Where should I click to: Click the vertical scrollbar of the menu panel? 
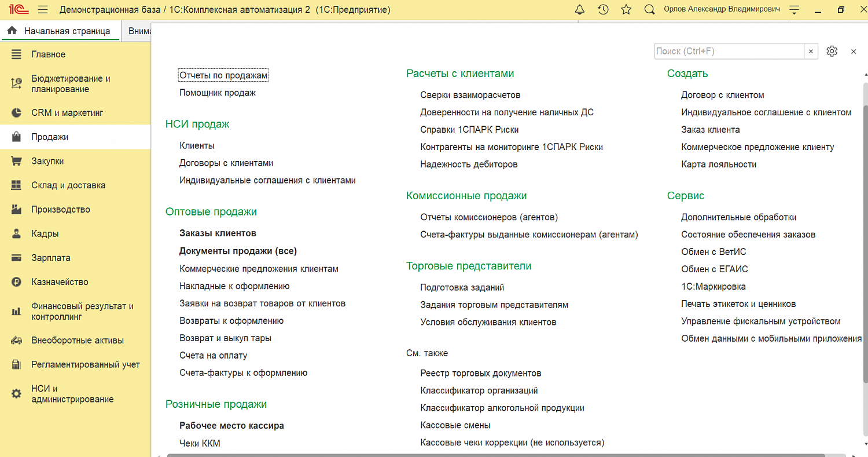pyautogui.click(x=865, y=243)
